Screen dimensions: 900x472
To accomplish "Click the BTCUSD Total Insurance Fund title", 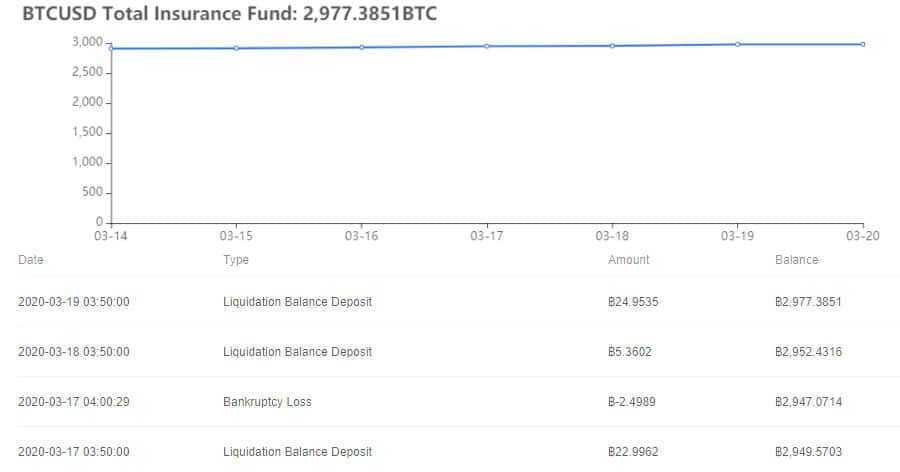I will coord(229,15).
